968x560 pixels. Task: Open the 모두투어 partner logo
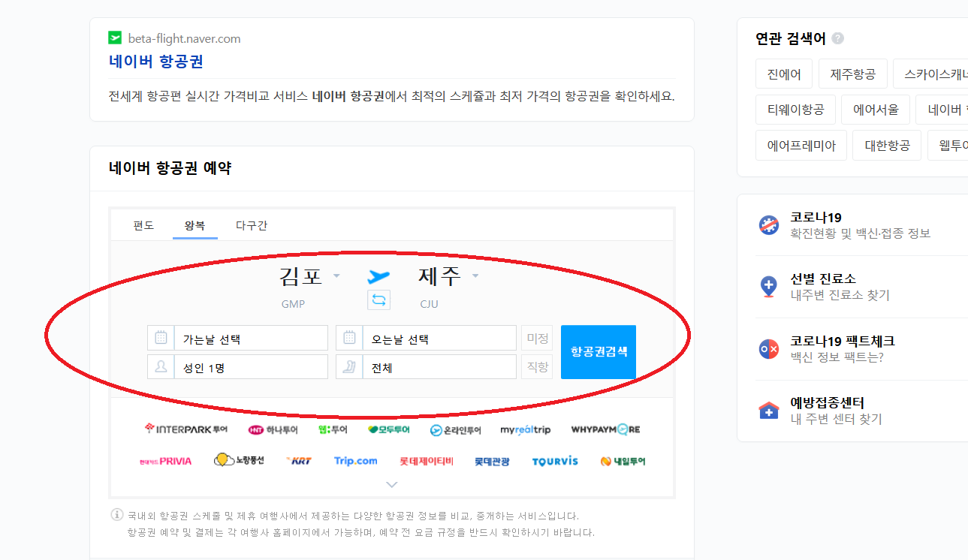point(389,430)
